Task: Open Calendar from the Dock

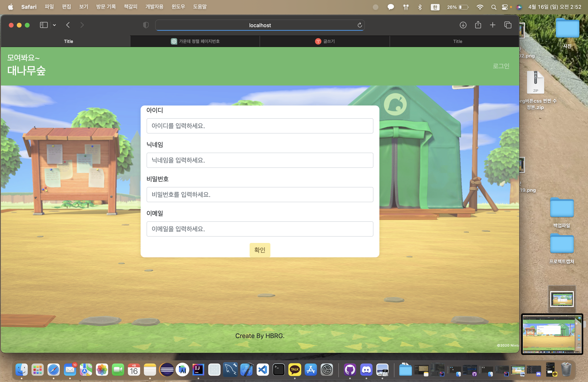Action: pyautogui.click(x=134, y=370)
